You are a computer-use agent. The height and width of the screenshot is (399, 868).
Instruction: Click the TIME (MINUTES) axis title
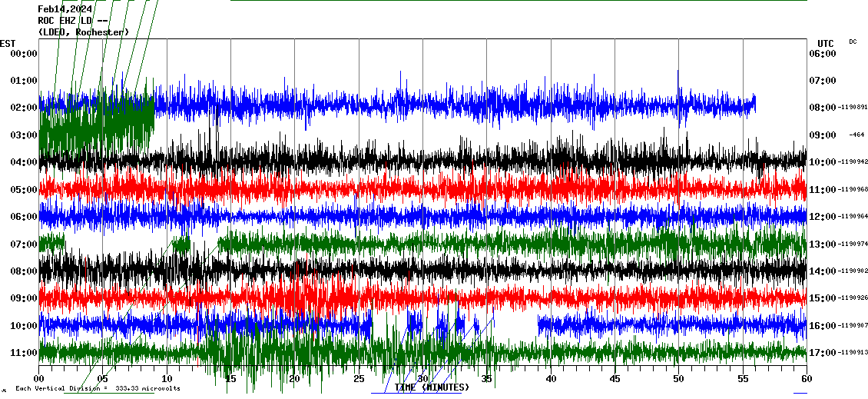coord(432,387)
